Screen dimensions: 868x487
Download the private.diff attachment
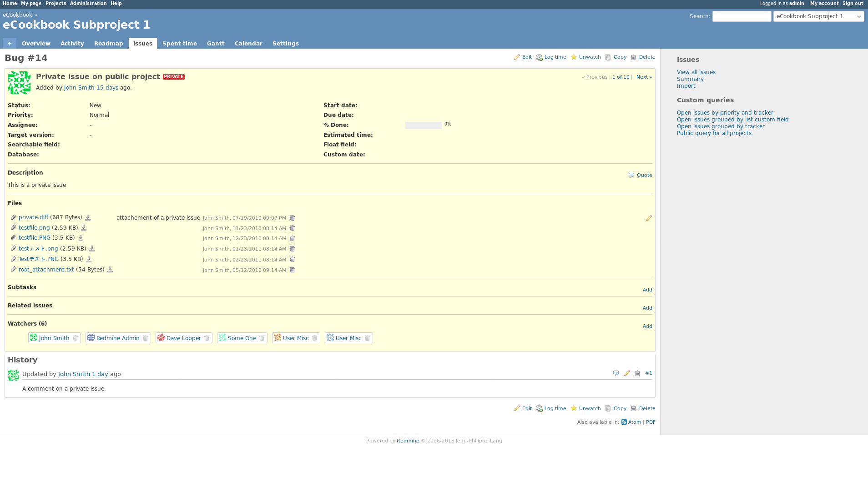88,218
